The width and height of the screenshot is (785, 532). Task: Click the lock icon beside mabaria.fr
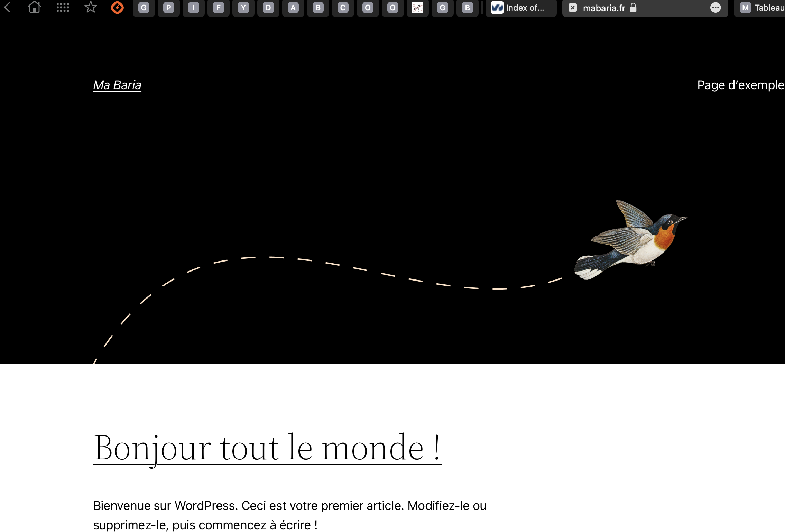(633, 8)
